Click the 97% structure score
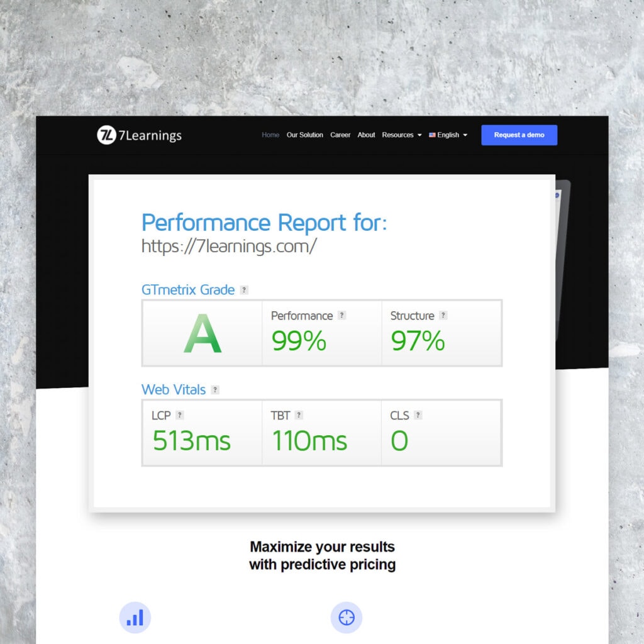The width and height of the screenshot is (644, 644). [x=418, y=341]
